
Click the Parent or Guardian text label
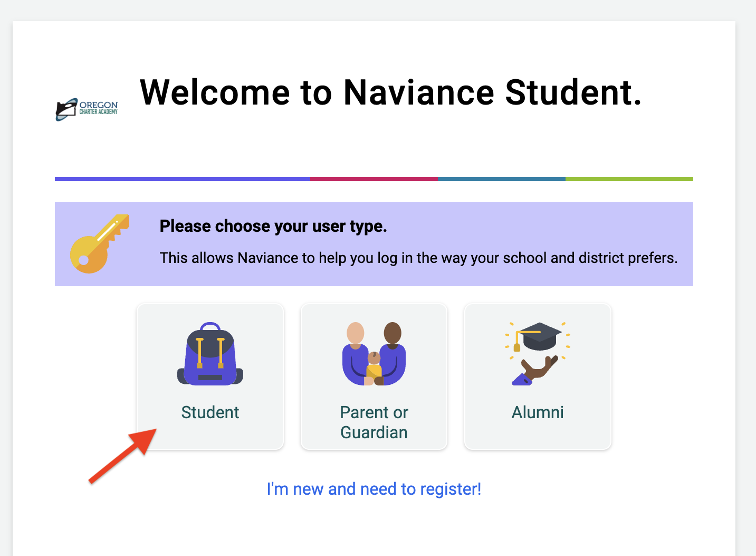374,422
